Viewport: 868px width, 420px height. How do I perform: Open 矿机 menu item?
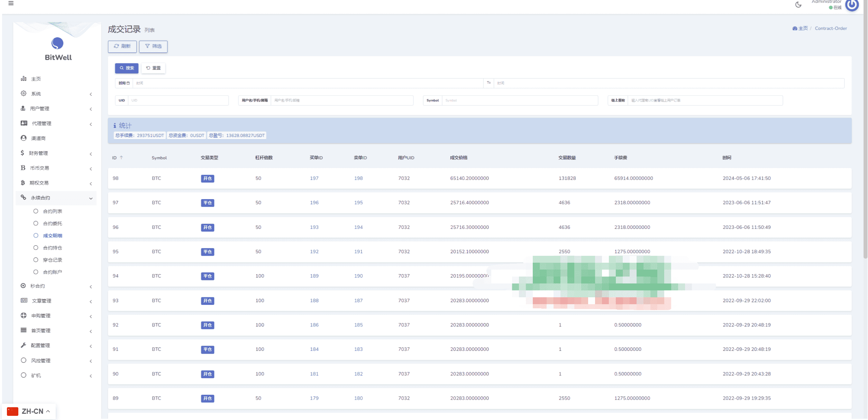coord(56,375)
